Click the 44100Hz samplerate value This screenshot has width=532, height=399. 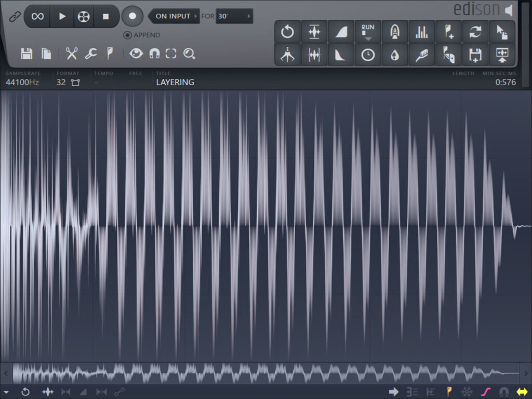click(x=22, y=83)
